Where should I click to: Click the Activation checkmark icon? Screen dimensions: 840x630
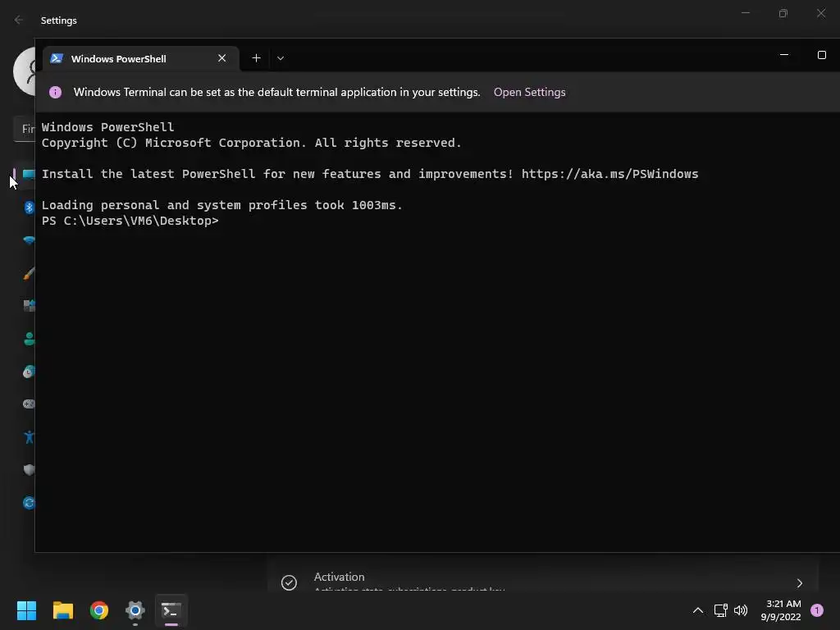pyautogui.click(x=289, y=582)
